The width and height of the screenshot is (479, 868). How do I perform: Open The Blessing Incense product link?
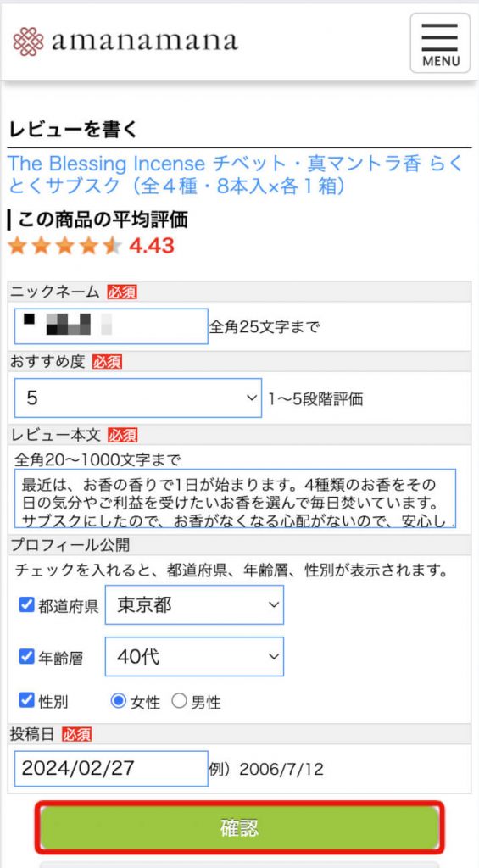(x=236, y=175)
